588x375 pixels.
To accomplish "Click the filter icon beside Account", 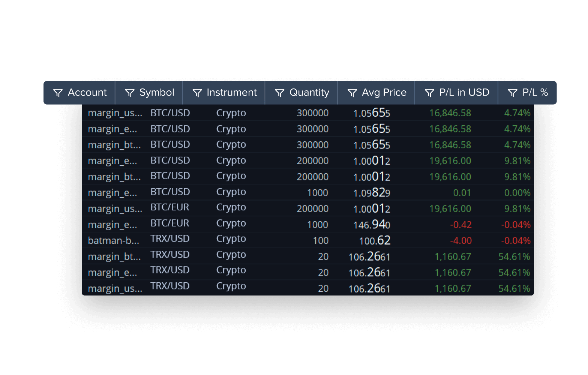I will (58, 93).
